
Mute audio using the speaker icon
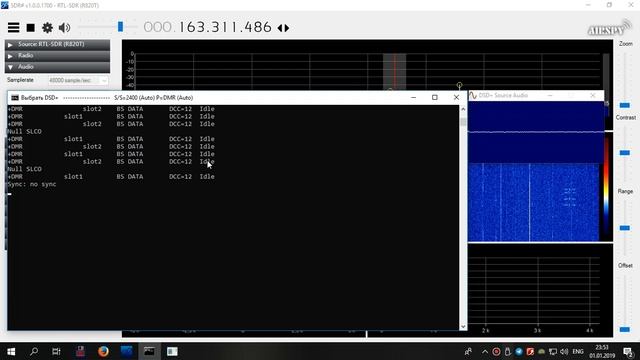(64, 28)
